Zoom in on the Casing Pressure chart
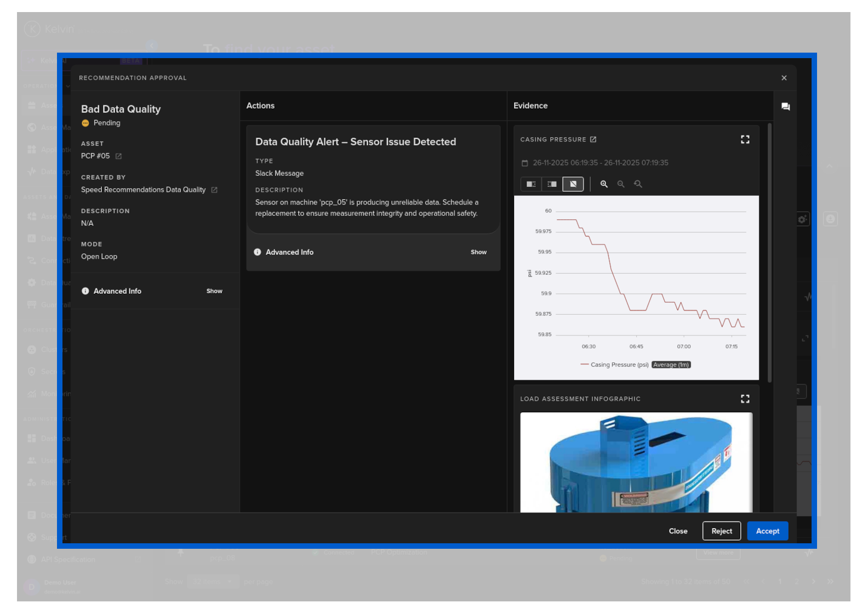 [604, 184]
